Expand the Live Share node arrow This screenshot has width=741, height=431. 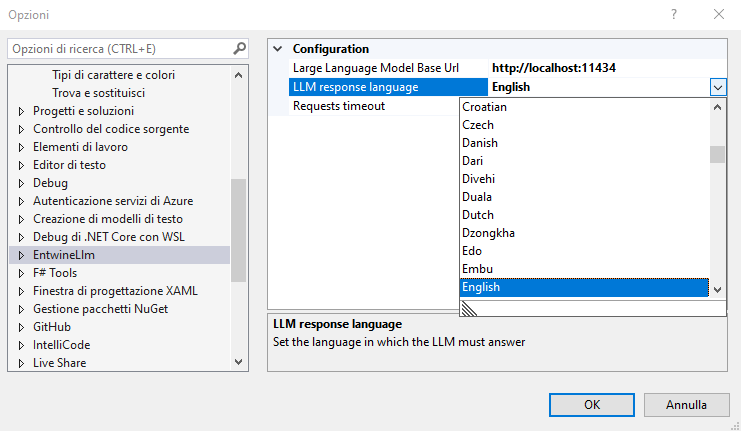pyautogui.click(x=21, y=363)
